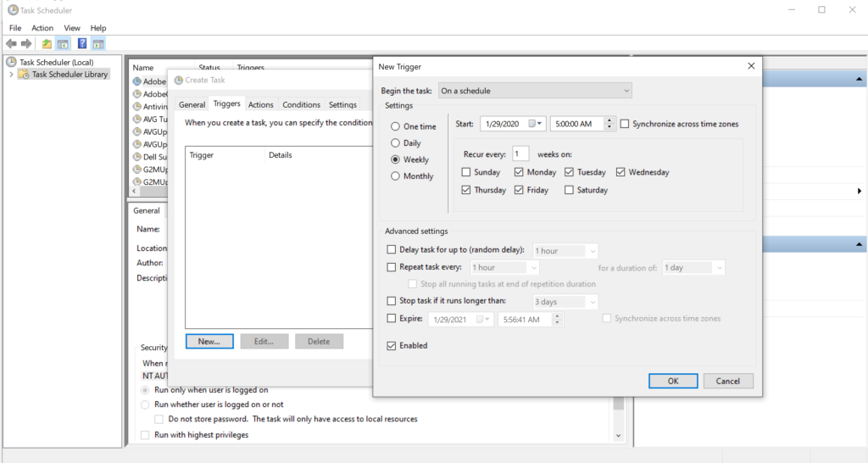
Task: Select the Daily radio button
Action: click(395, 143)
